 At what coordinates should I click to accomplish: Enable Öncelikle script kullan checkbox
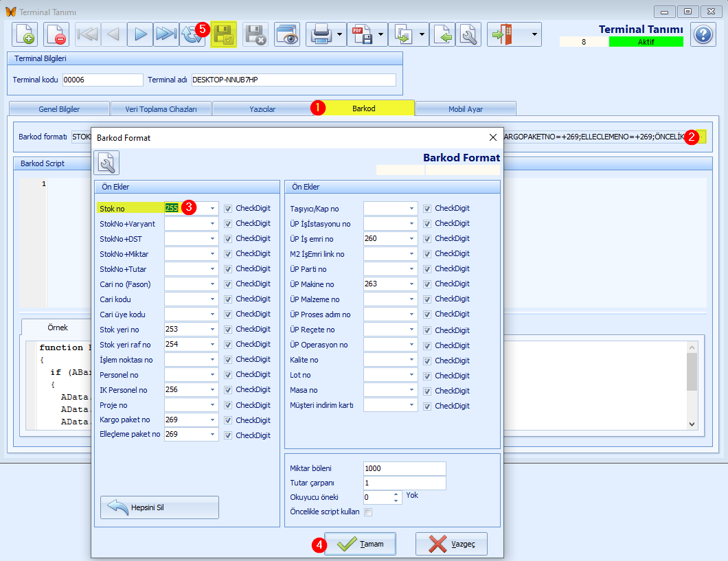coord(368,512)
